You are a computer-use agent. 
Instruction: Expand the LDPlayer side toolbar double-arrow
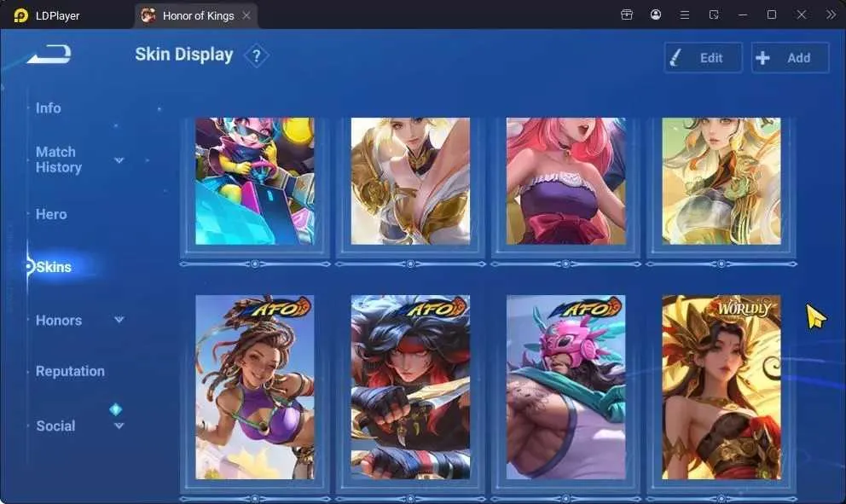[831, 14]
